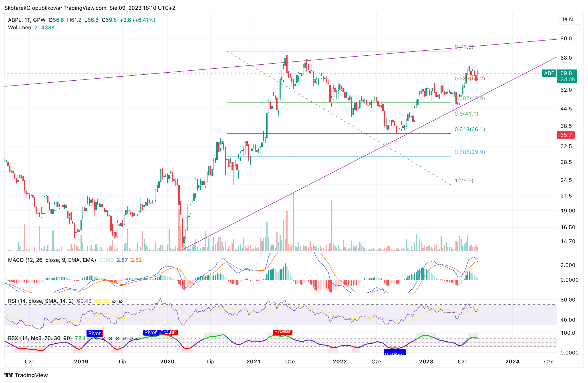The height and width of the screenshot is (383, 588).
Task: Click the RSI (14, close, SMA, 14, 2) title
Action: [x=41, y=301]
